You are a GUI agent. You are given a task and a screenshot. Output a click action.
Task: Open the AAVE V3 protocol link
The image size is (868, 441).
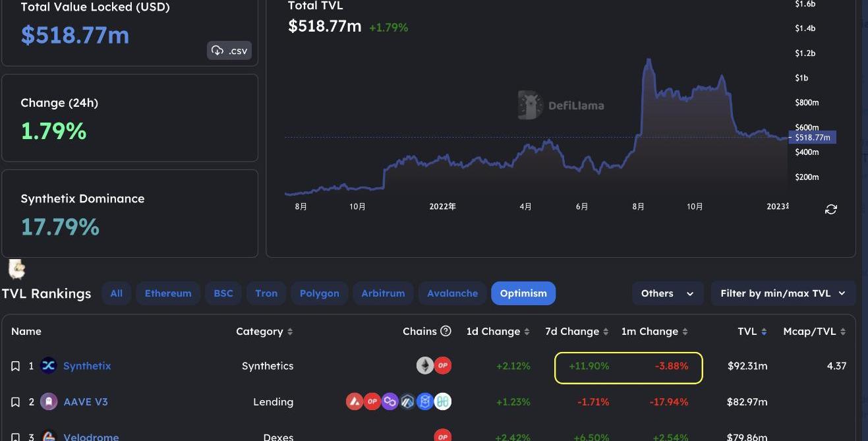coord(86,402)
